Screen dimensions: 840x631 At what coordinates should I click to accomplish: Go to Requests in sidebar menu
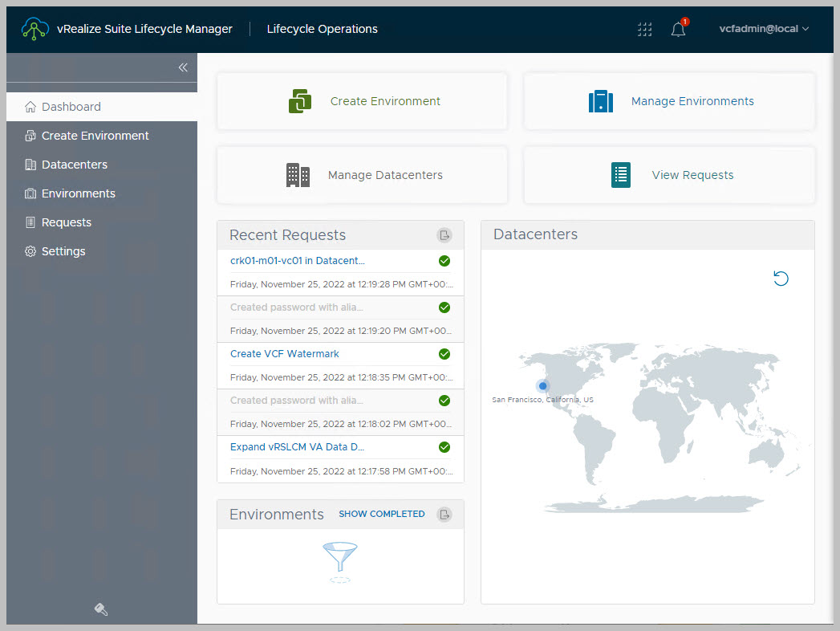(x=66, y=222)
